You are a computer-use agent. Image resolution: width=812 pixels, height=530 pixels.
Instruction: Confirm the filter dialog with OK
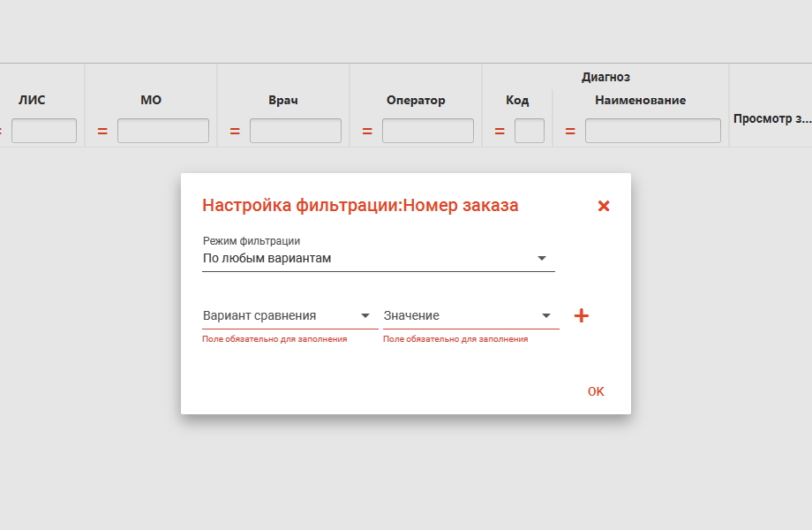(596, 391)
